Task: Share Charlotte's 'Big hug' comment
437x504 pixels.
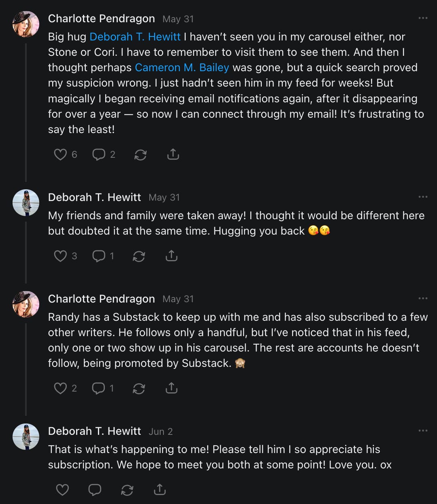Action: click(173, 155)
